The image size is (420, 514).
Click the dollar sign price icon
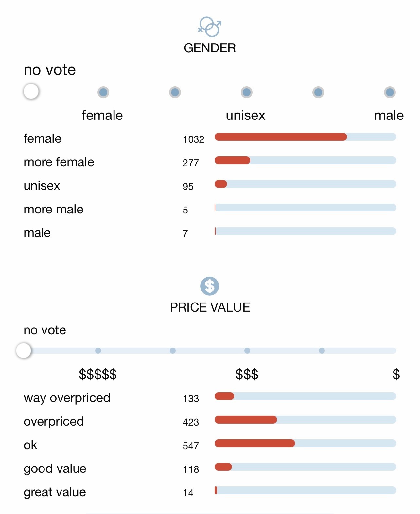coord(210,286)
